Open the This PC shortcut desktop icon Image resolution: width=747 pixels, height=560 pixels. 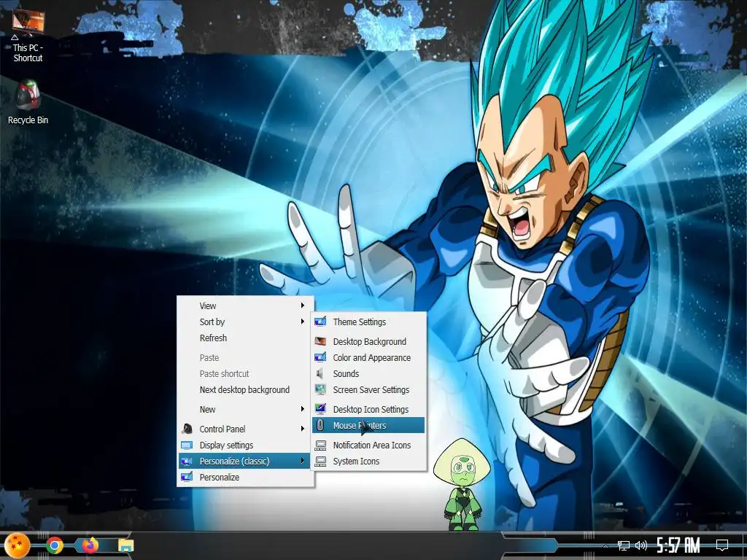pyautogui.click(x=28, y=34)
